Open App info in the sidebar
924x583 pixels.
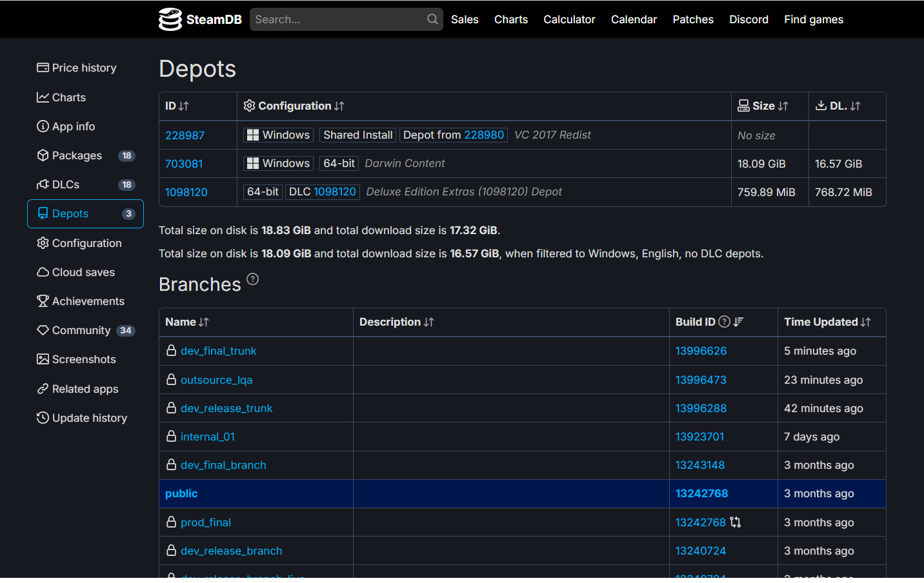(85, 126)
